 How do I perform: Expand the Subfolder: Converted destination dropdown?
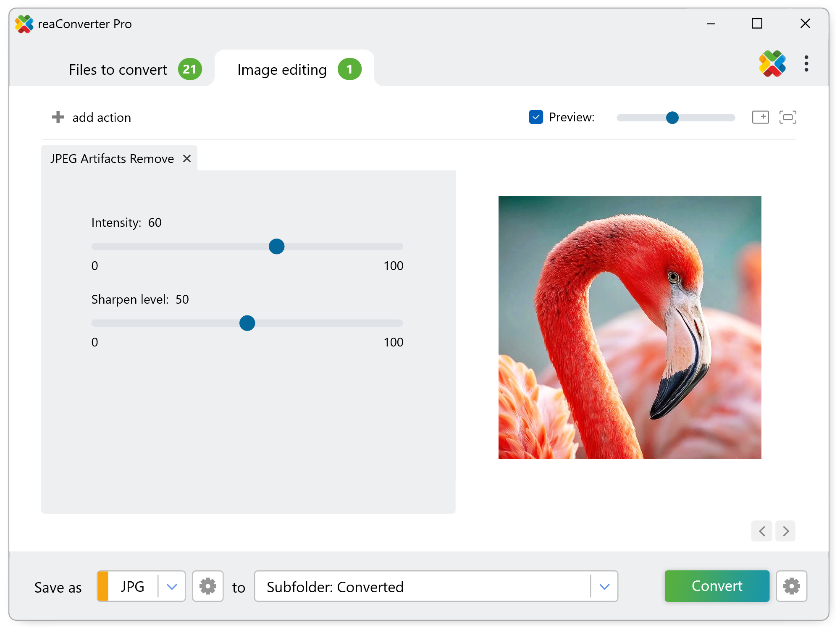click(x=604, y=586)
